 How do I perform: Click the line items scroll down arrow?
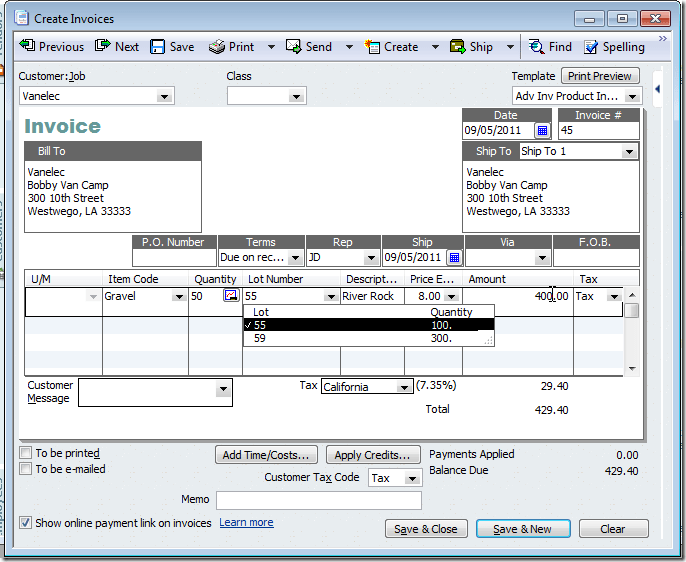click(632, 369)
